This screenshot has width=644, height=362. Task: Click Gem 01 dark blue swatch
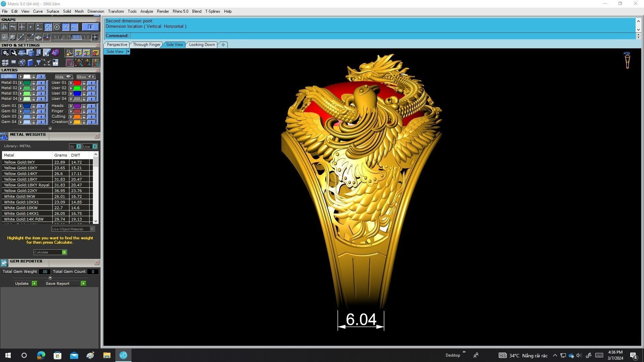27,106
